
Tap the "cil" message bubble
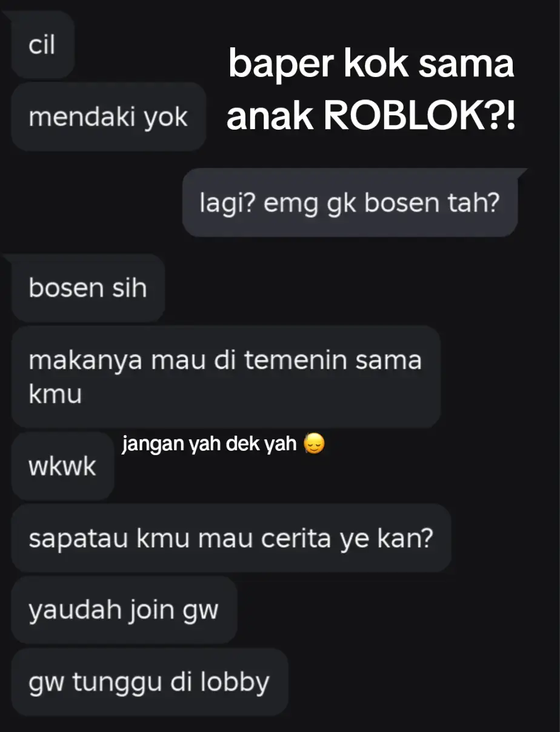point(42,46)
